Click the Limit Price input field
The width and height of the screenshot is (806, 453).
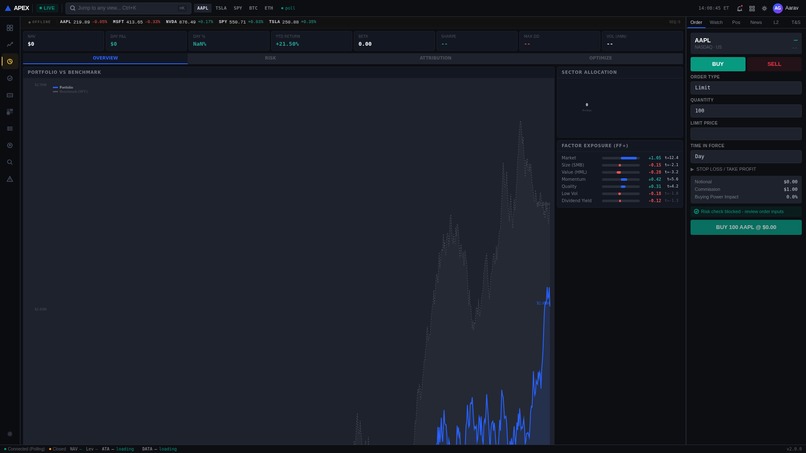click(x=745, y=134)
